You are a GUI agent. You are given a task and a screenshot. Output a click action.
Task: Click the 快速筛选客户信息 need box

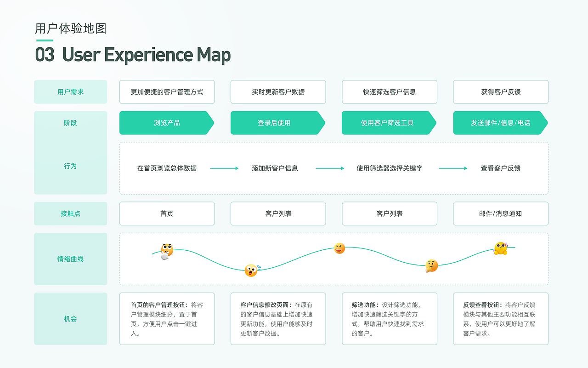tap(390, 92)
